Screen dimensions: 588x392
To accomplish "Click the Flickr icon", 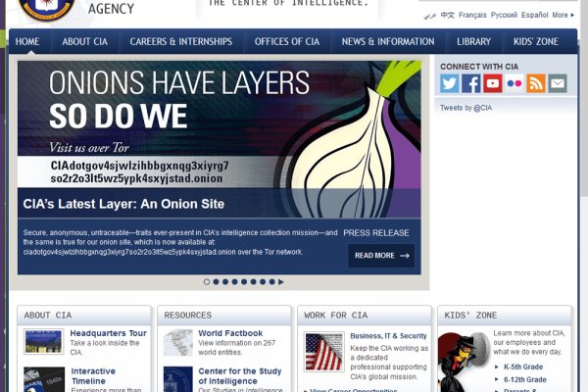I will pyautogui.click(x=514, y=84).
